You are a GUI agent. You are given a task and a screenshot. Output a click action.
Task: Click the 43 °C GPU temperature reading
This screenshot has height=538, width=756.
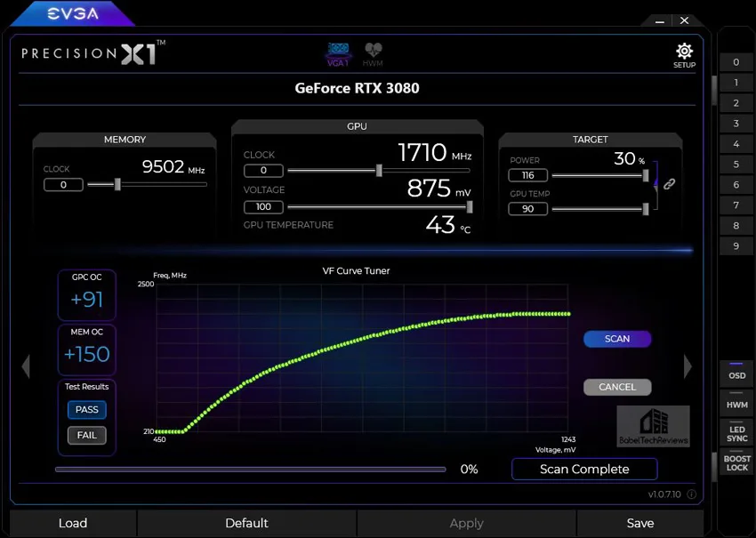pos(448,225)
